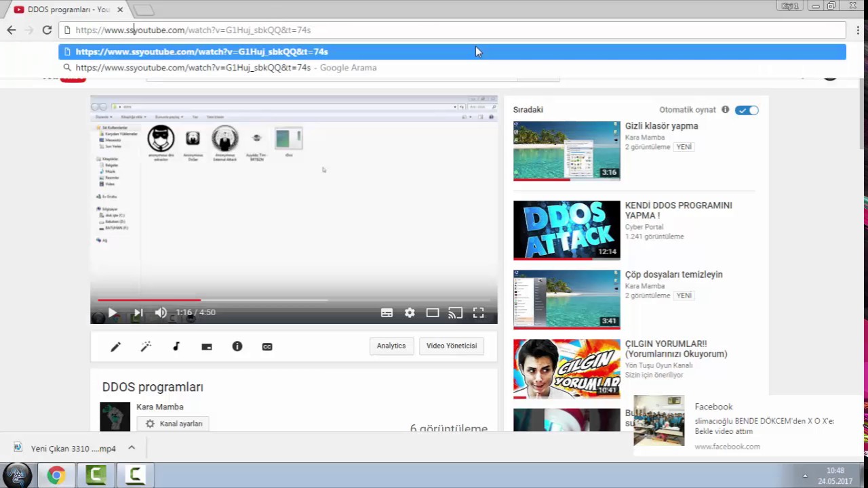The width and height of the screenshot is (868, 488).
Task: Open end screen editor icon
Action: click(x=207, y=346)
